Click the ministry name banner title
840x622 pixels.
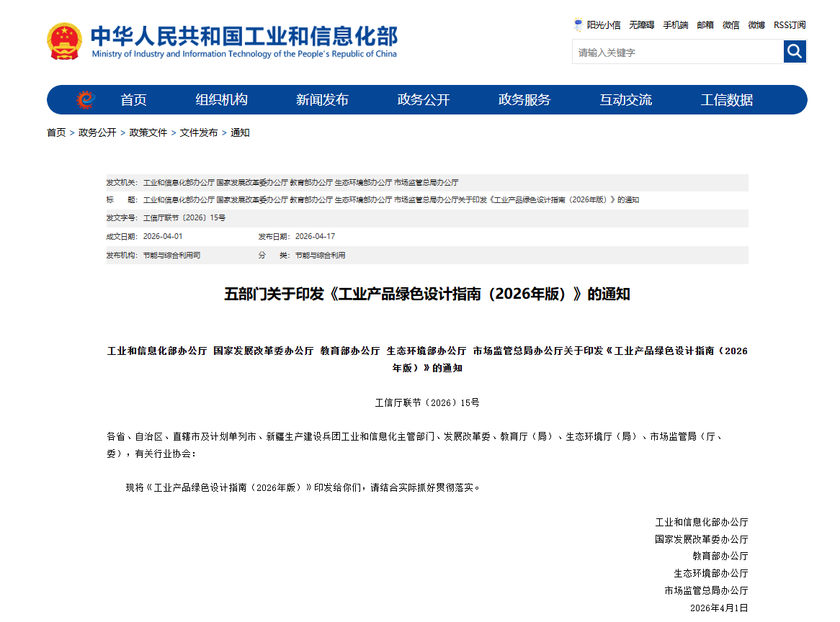click(x=243, y=41)
